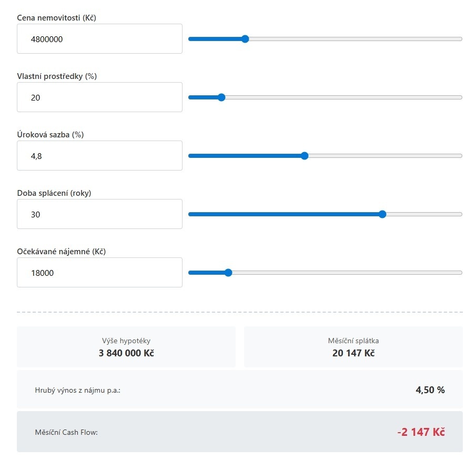Click the "Očekávané nájemné (Kč)" label
Image resolution: width=476 pixels, height=459 pixels.
[x=62, y=252]
